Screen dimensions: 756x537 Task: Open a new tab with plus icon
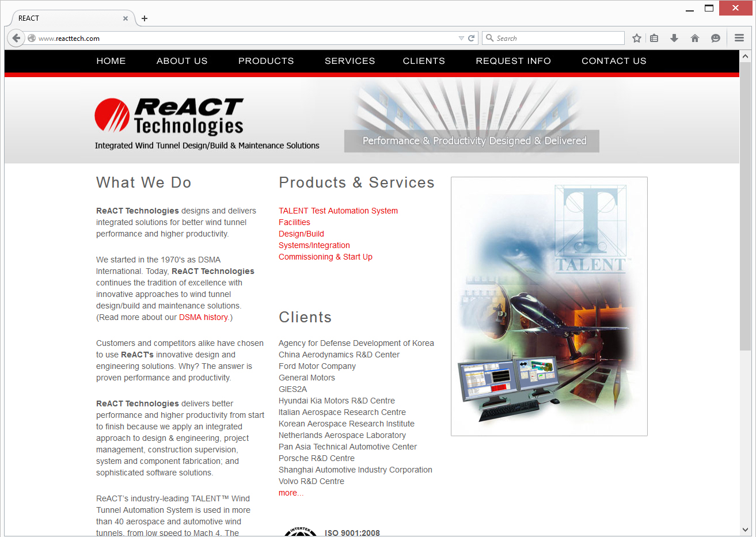(x=145, y=18)
